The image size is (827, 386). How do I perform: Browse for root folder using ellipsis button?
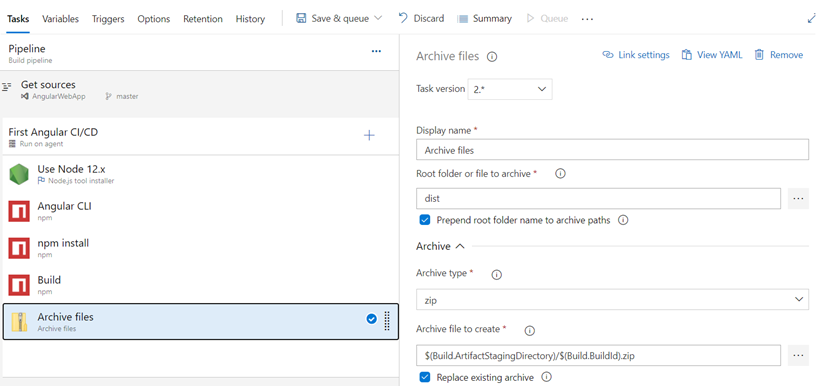pos(798,199)
